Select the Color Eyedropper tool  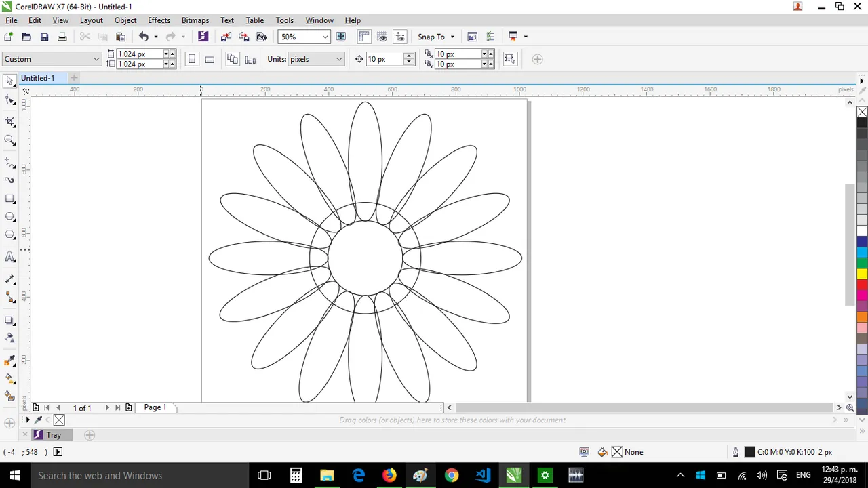(9, 360)
